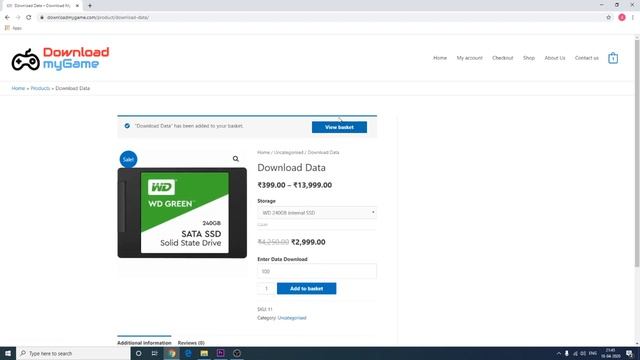Click Products in the top breadcrumb
Image resolution: width=640 pixels, height=360 pixels.
click(40, 88)
